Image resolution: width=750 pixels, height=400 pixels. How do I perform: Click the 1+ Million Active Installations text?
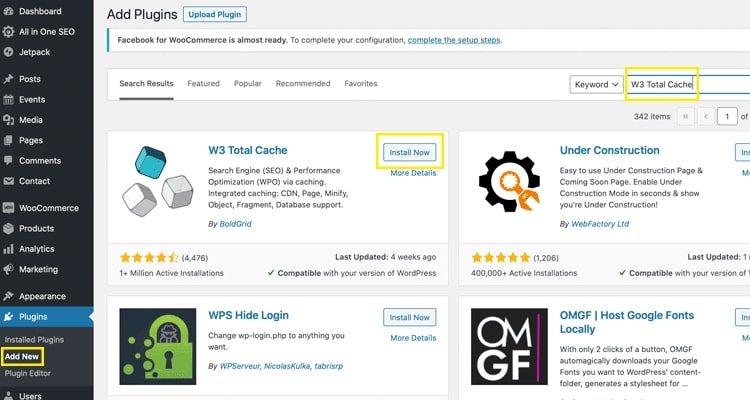pos(171,273)
